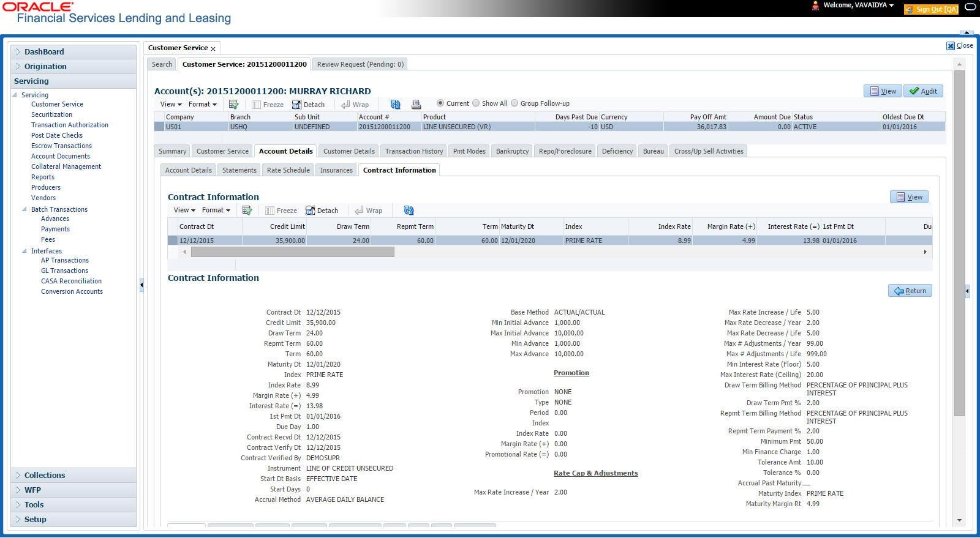Select the Current radio button
This screenshot has height=538, width=980.
[440, 103]
